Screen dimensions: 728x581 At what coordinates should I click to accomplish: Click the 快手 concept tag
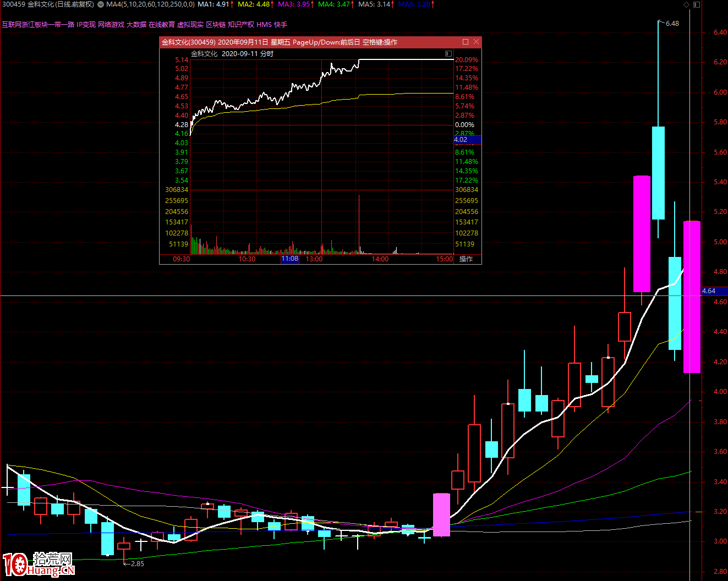pos(281,24)
